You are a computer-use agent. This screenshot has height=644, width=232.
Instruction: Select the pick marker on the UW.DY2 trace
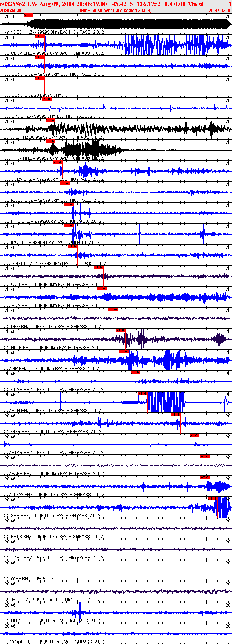click(47, 99)
